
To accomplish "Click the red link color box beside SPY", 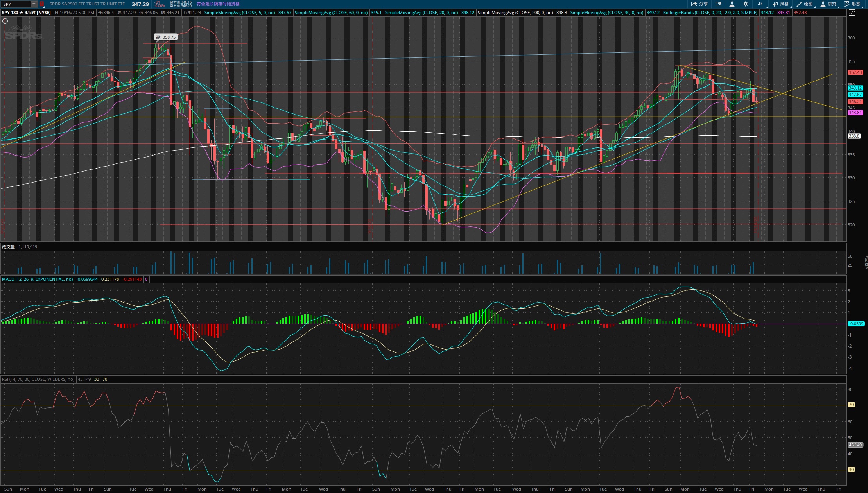I will pos(41,4).
